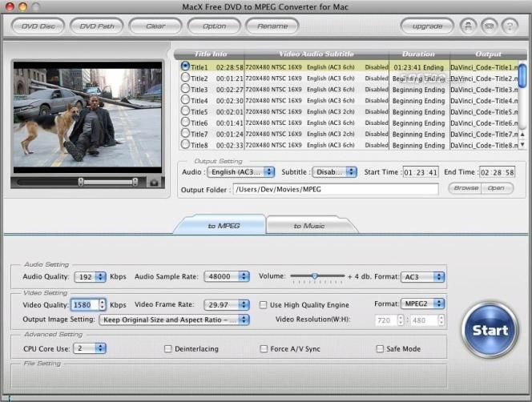532x402 pixels.
Task: Click the red close window button
Action: 10,6
